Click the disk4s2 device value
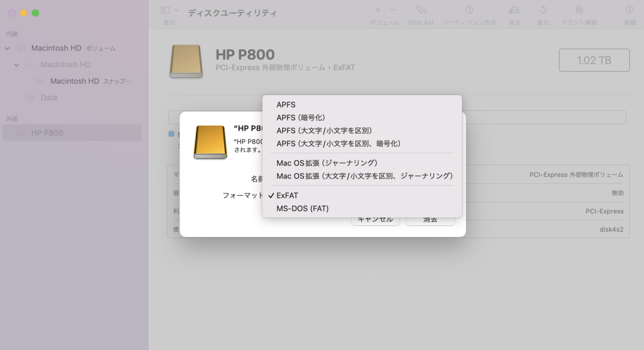 coord(611,229)
